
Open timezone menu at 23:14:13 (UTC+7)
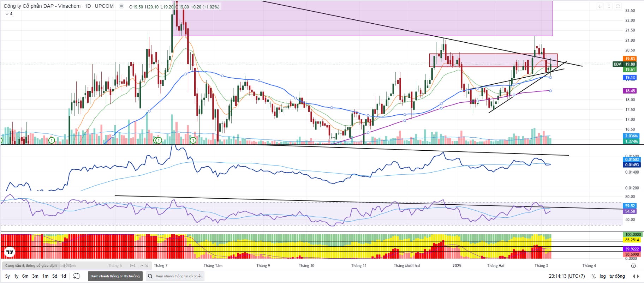[x=567, y=276]
